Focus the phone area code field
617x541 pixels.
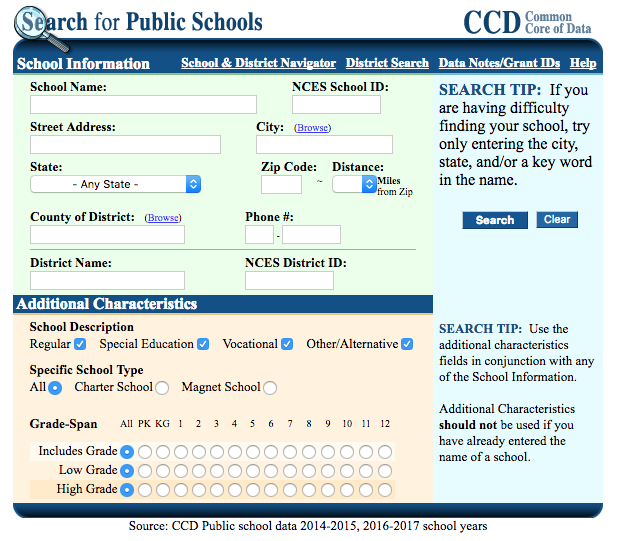point(259,235)
